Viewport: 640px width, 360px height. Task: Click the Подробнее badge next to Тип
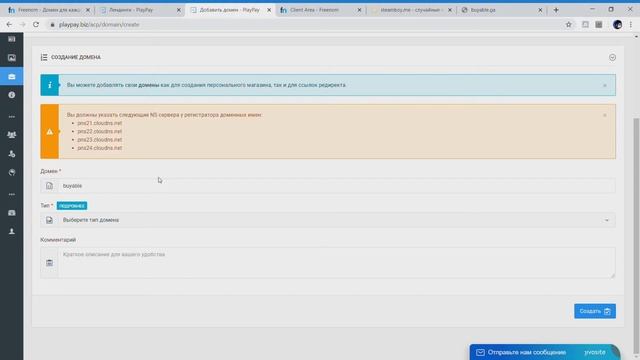tap(72, 206)
